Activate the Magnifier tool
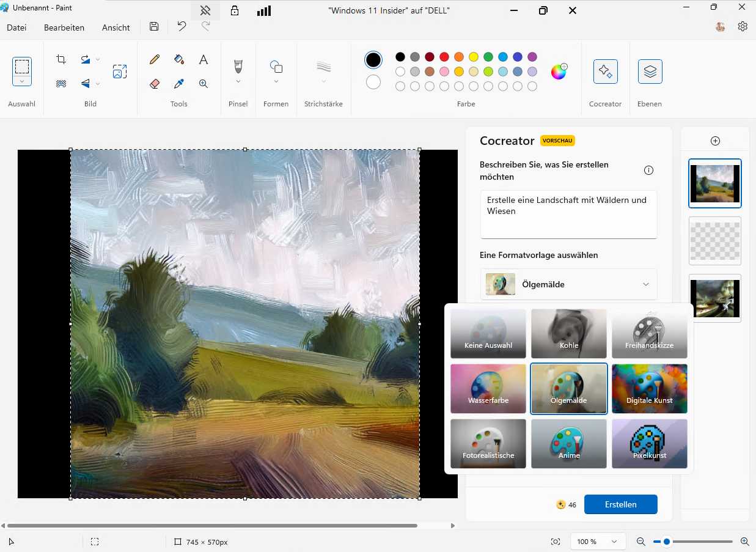Screen dimensions: 756x552 203,83
